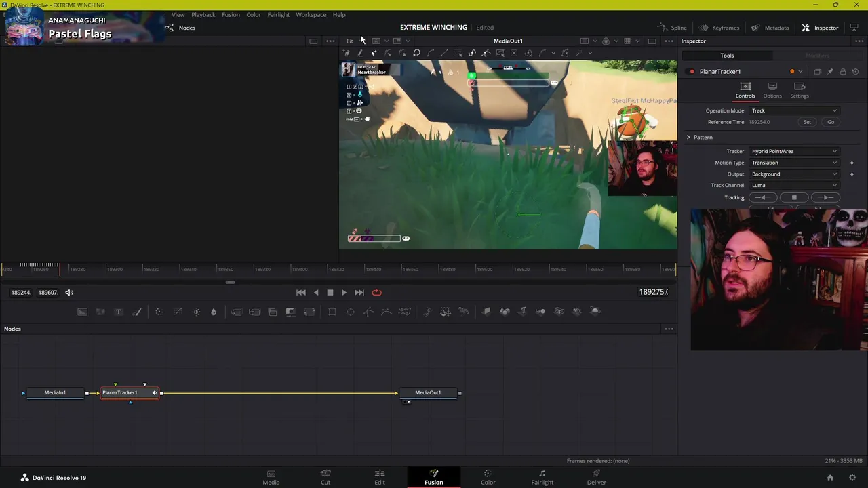This screenshot has width=868, height=488.
Task: Open the Deliver page
Action: pyautogui.click(x=597, y=477)
